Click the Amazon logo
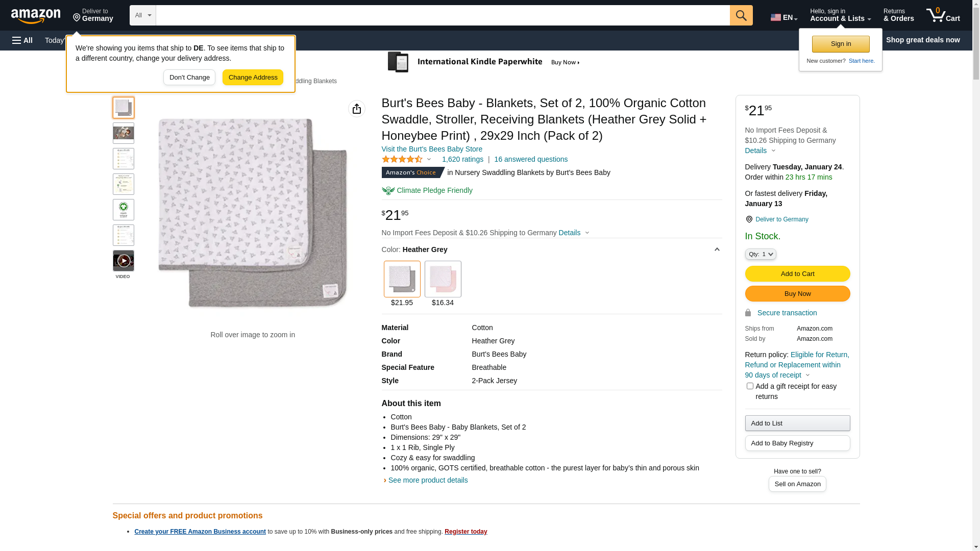The height and width of the screenshot is (551, 980). (x=36, y=16)
